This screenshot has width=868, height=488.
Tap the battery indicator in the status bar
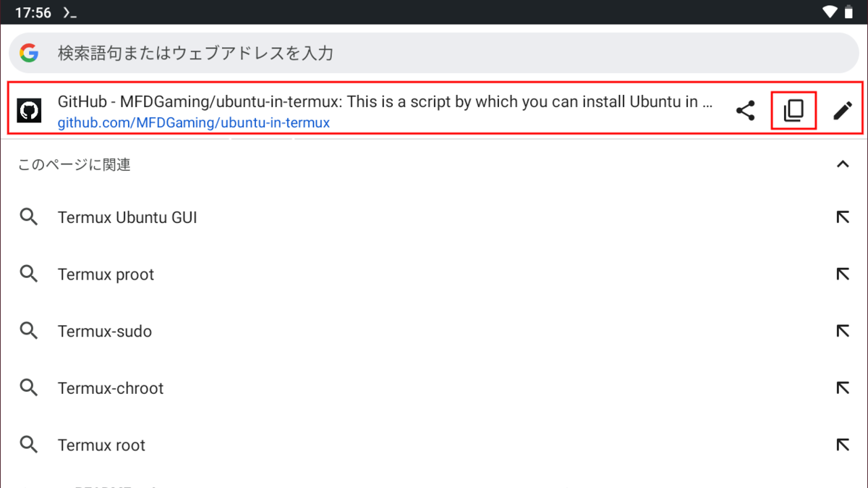849,12
